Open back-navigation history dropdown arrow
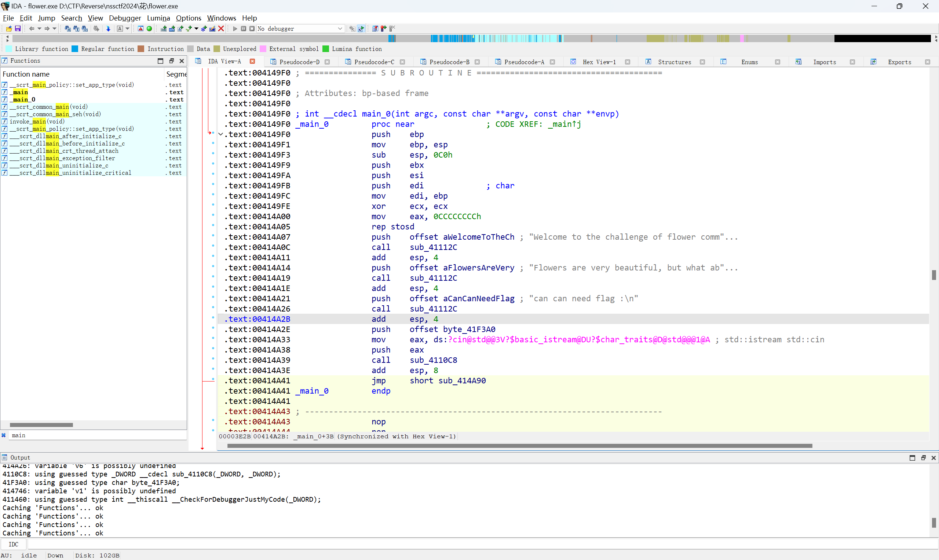Image resolution: width=939 pixels, height=560 pixels. [x=39, y=29]
